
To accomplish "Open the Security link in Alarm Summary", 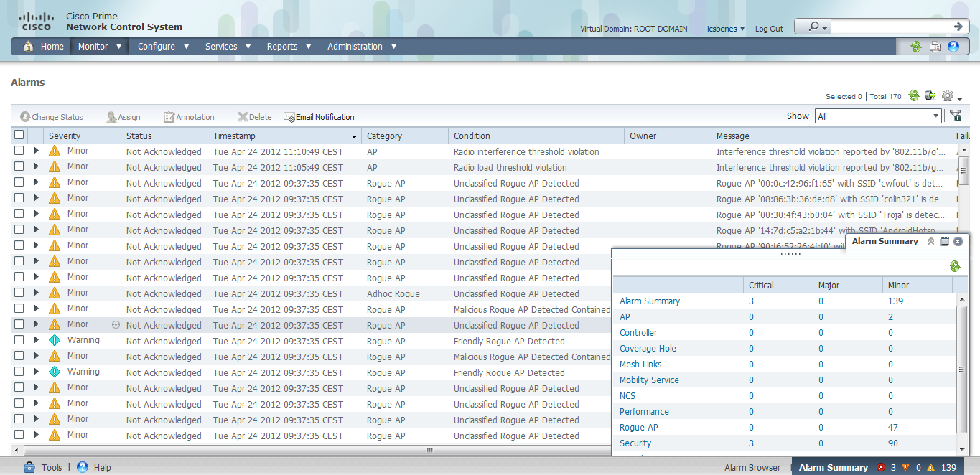I will click(635, 443).
